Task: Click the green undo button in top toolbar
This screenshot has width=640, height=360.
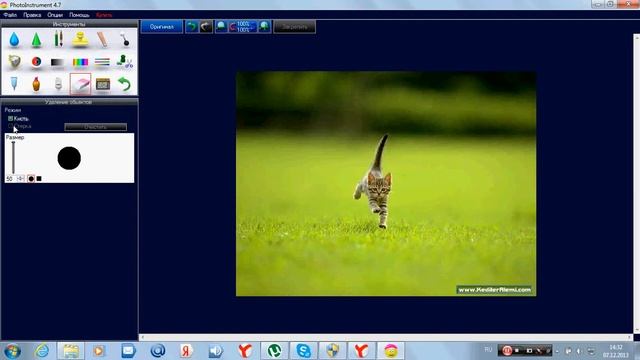Action: [x=191, y=27]
